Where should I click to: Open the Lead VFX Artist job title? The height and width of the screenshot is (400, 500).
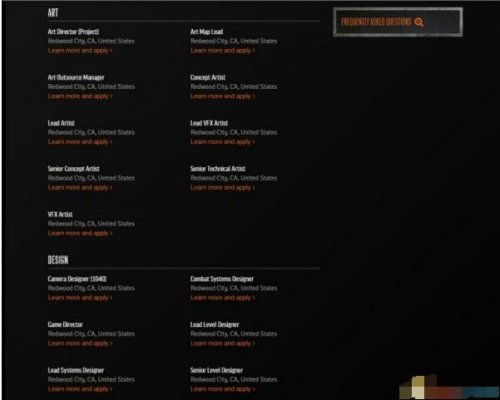209,123
